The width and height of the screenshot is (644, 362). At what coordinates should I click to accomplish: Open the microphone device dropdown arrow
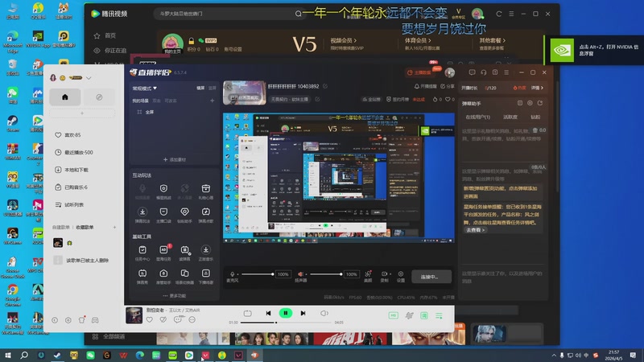(x=237, y=274)
